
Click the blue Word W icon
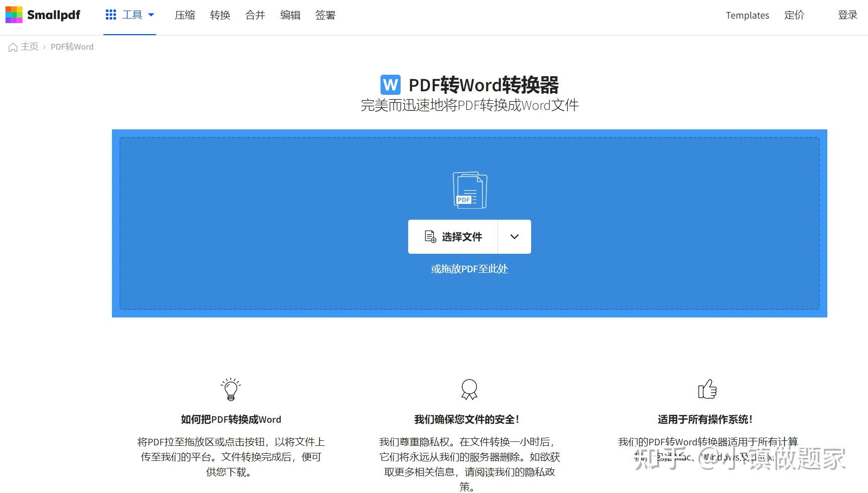pyautogui.click(x=390, y=85)
